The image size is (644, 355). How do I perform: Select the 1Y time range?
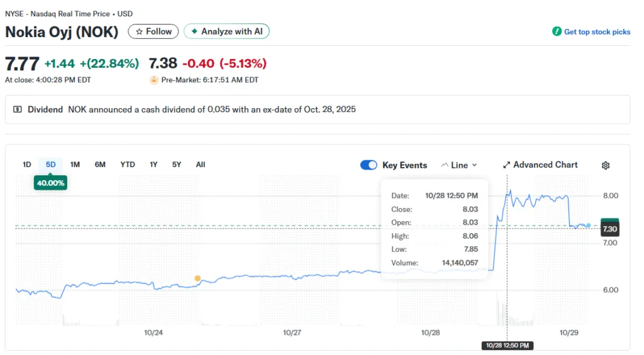(x=153, y=165)
